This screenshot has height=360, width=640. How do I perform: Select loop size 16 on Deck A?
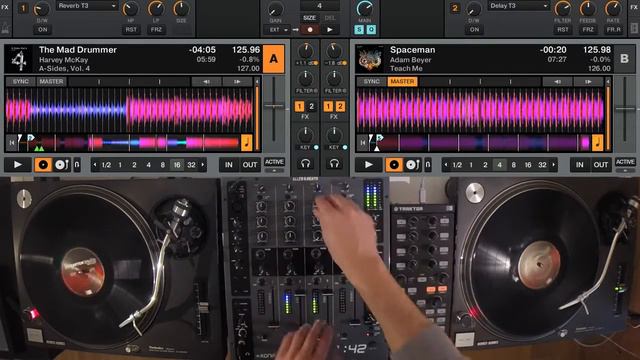pyautogui.click(x=177, y=165)
